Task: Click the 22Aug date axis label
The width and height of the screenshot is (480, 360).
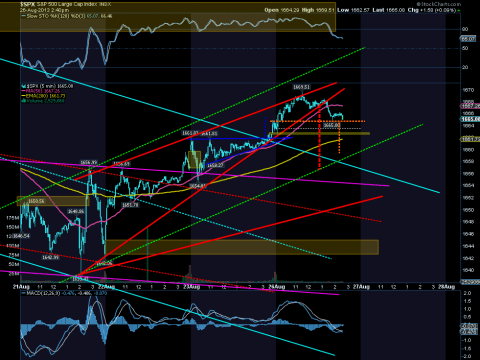Action: (x=107, y=287)
